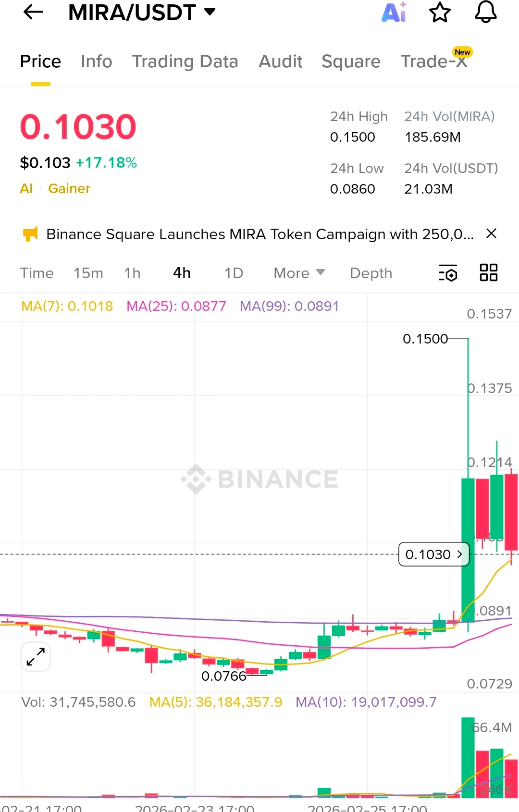The width and height of the screenshot is (519, 812).
Task: Tap the volume MA(5) label
Action: point(216,702)
